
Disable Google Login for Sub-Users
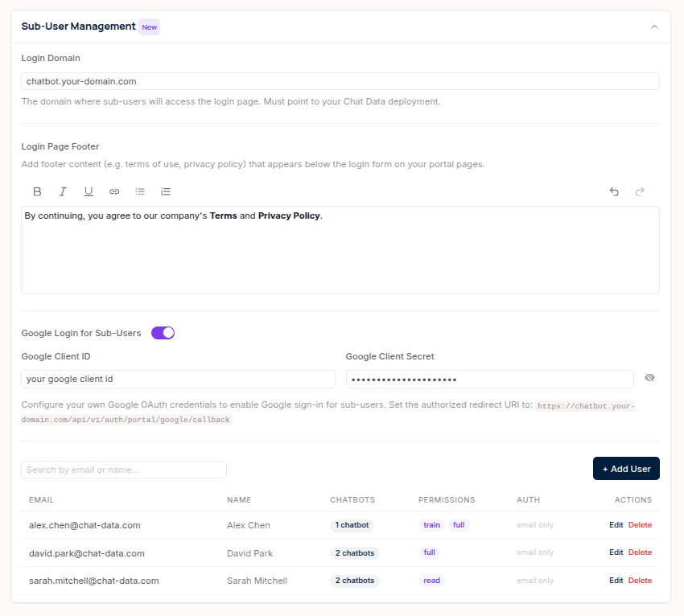(163, 332)
